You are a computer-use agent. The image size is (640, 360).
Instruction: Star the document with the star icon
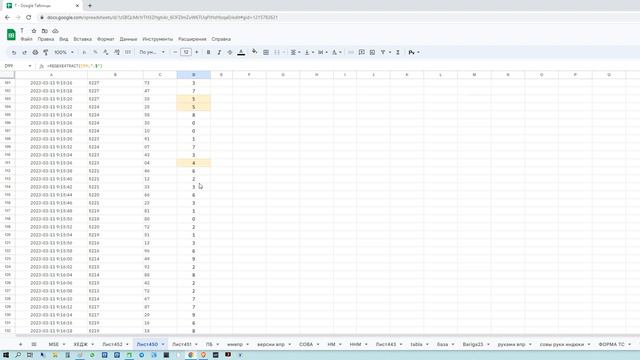click(x=34, y=31)
